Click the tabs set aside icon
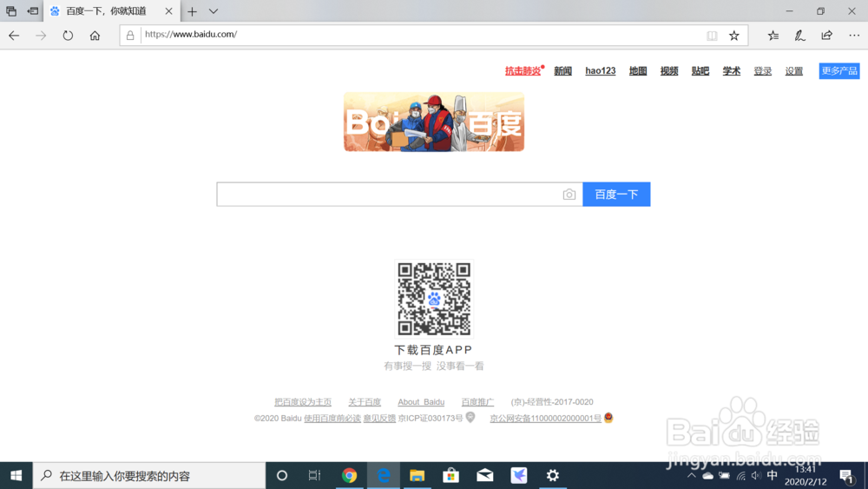This screenshot has width=868, height=489. [11, 11]
